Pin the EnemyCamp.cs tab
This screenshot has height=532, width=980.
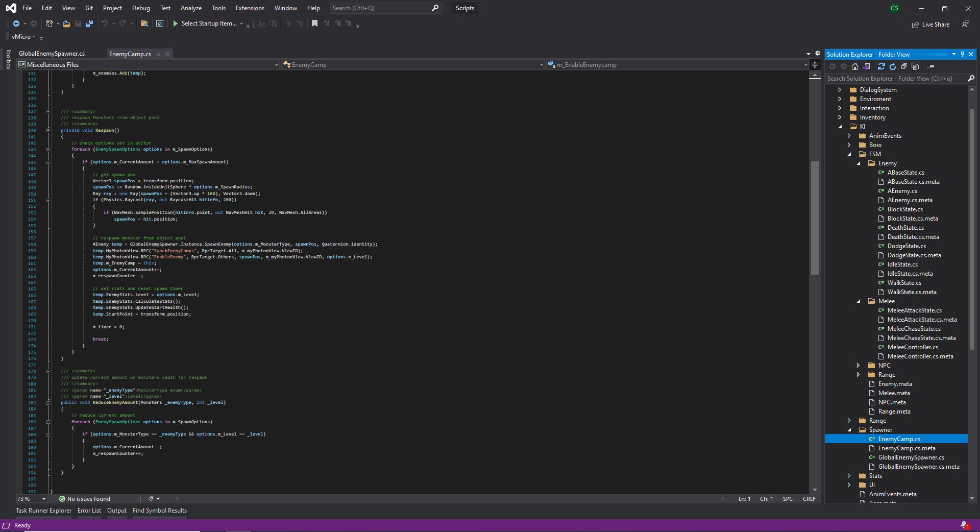159,54
